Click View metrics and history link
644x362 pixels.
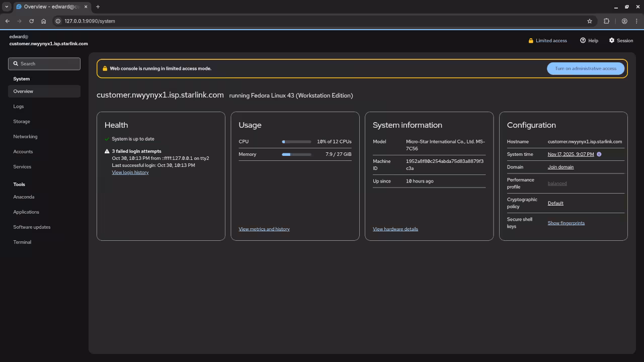(x=264, y=229)
